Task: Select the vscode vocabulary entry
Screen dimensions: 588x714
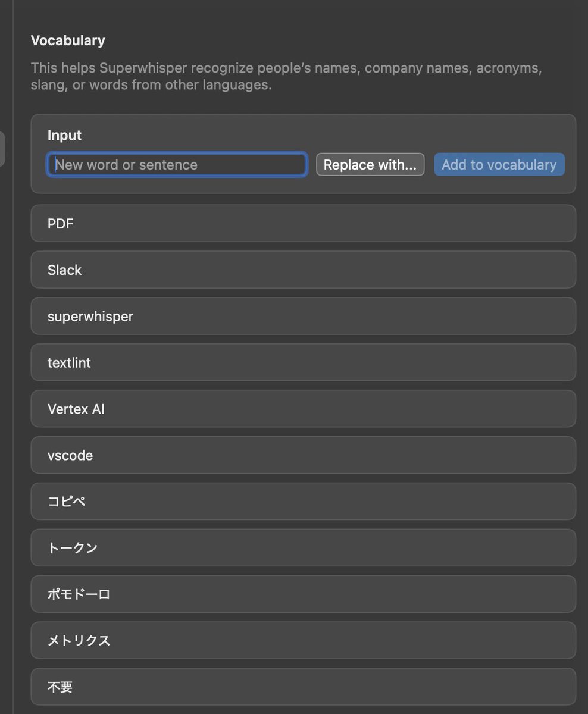Action: tap(304, 455)
